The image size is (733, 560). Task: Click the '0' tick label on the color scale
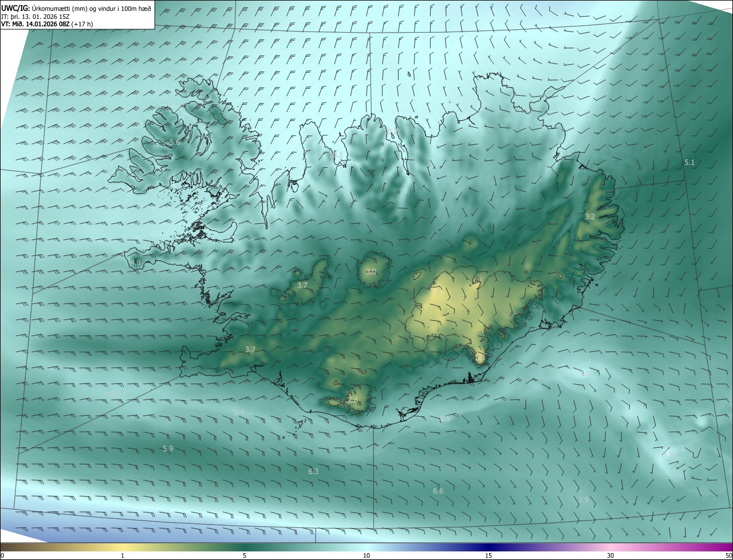coord(2,556)
